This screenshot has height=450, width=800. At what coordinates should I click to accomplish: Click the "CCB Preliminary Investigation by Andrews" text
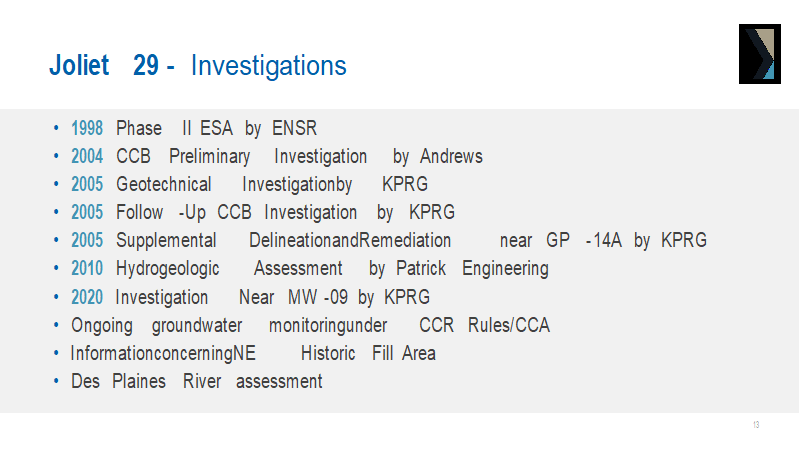[299, 156]
